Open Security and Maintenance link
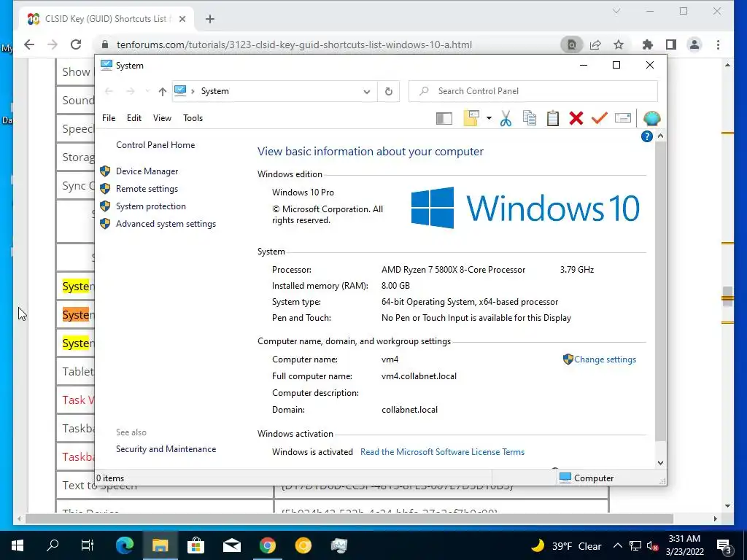 pos(166,449)
